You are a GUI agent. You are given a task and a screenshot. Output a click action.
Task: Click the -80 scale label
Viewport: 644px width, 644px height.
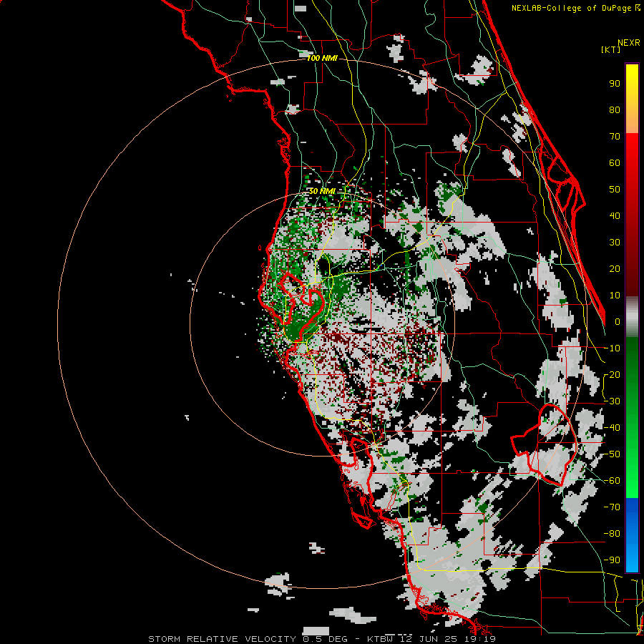612,534
